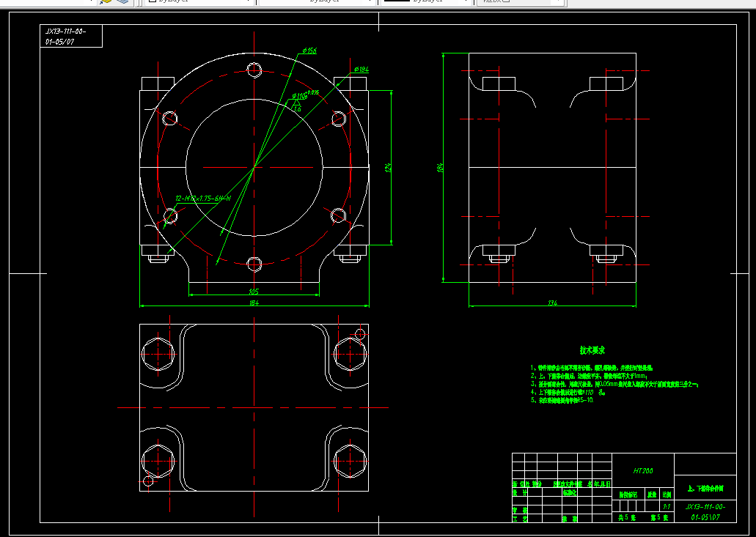Pick the lower-left hex bolt in top view

pyautogui.click(x=158, y=461)
